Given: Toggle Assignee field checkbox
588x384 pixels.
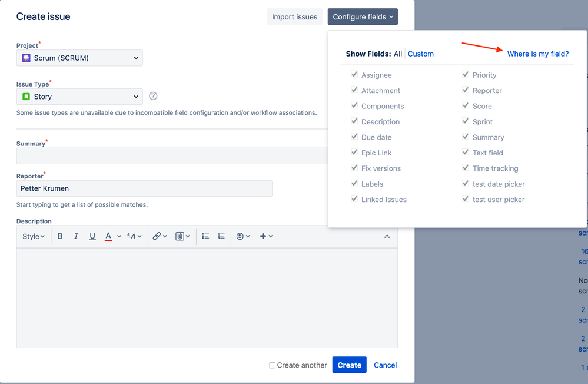Looking at the screenshot, I should pyautogui.click(x=354, y=74).
